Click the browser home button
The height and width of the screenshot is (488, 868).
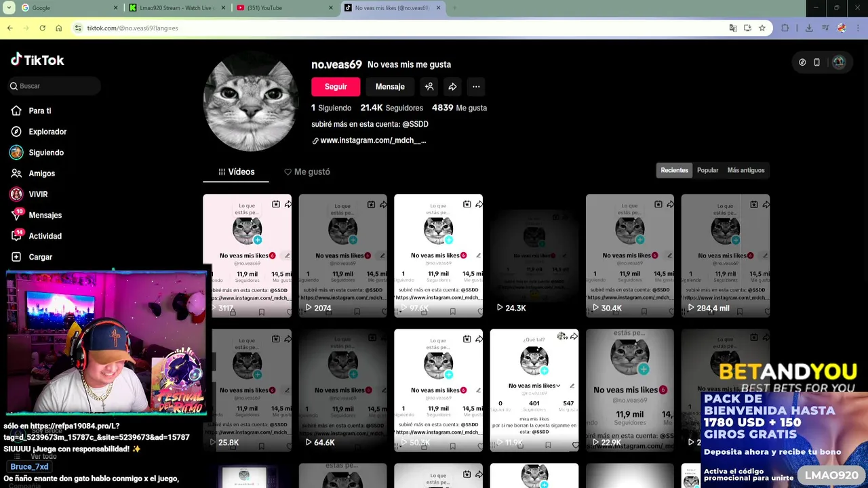tap(58, 28)
